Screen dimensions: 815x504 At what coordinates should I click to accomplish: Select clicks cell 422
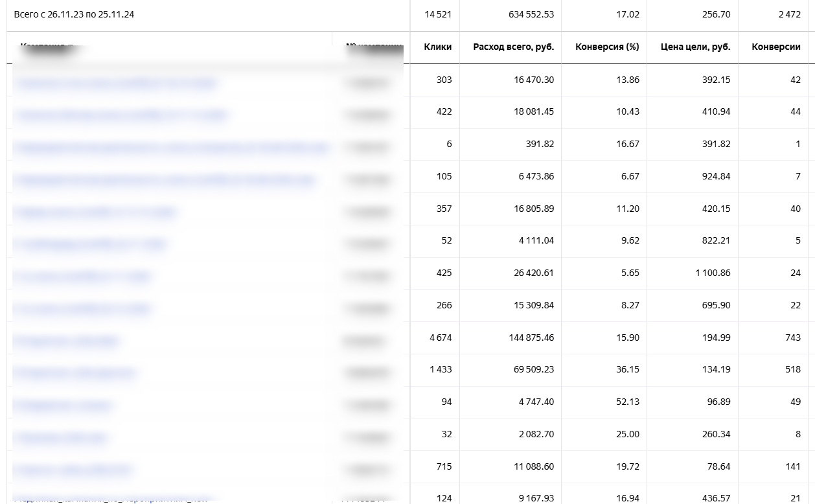pyautogui.click(x=444, y=111)
